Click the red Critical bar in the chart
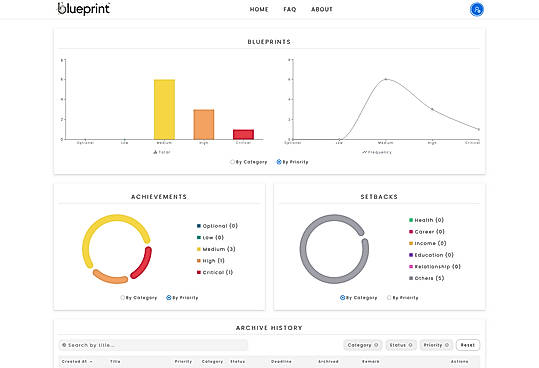Viewport: 539px width, 368px height. [x=243, y=134]
